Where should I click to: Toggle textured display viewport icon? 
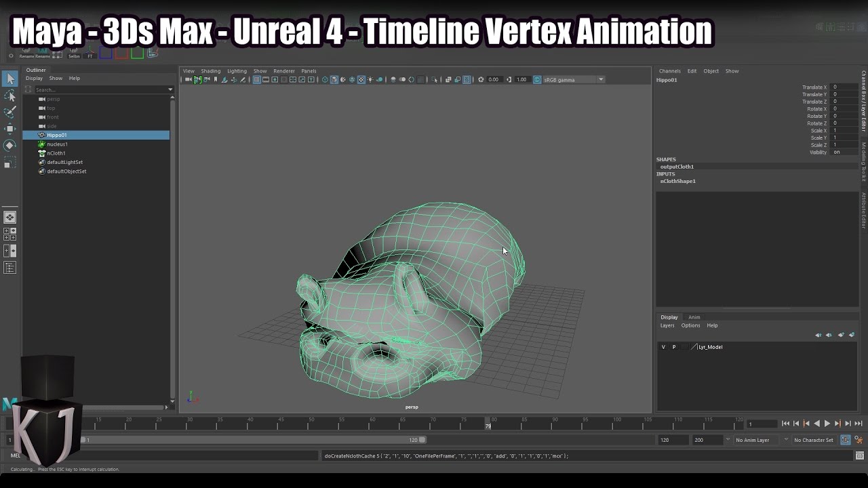click(361, 79)
